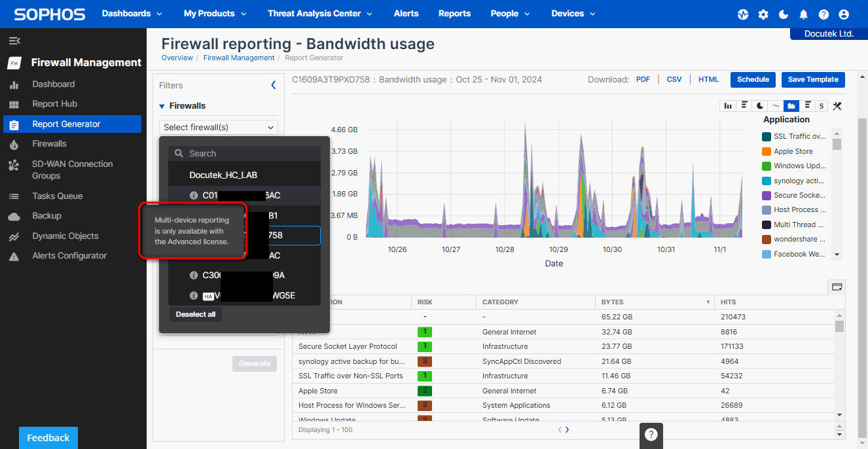This screenshot has height=449, width=868.
Task: Select the horizontal bar chart view
Action: click(744, 106)
